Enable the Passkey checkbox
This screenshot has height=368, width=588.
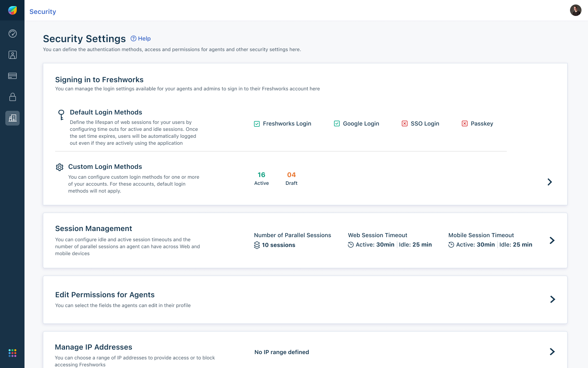(x=465, y=124)
